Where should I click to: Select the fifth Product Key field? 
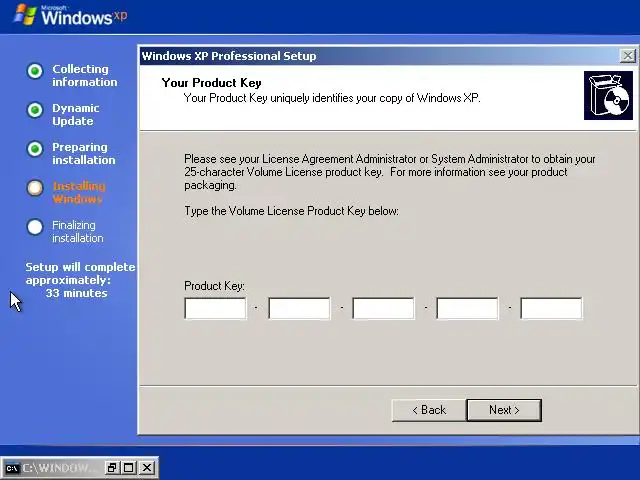pyautogui.click(x=551, y=308)
